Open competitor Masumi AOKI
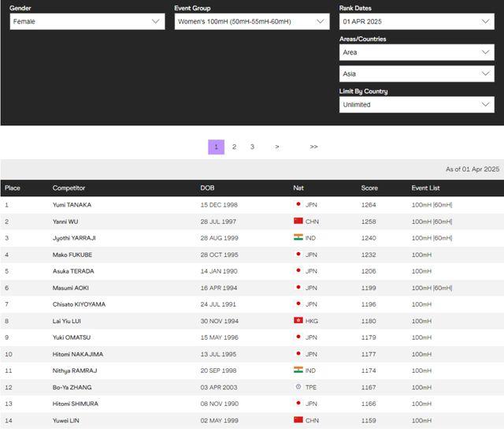 point(71,288)
